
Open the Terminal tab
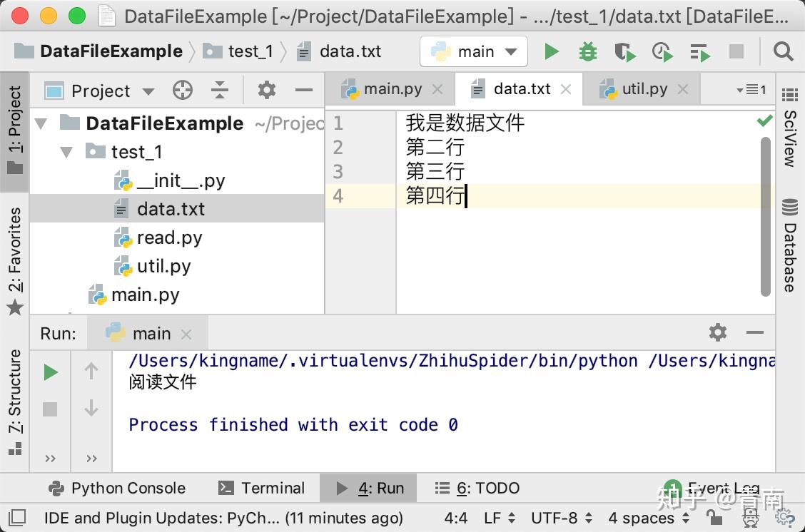coord(263,488)
